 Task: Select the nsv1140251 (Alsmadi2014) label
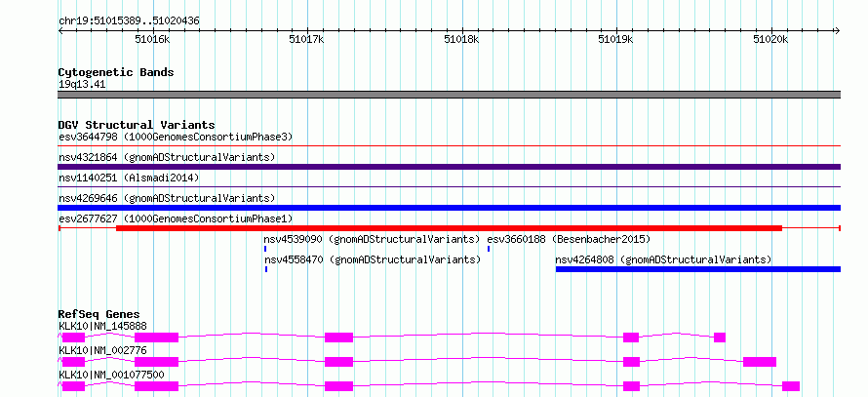129,178
